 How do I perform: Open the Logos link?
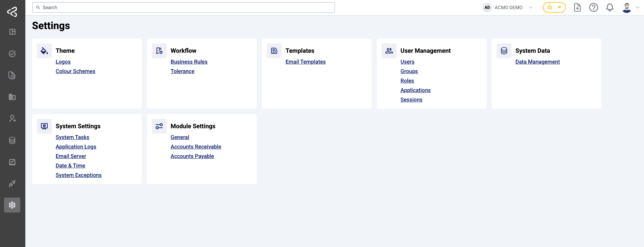pyautogui.click(x=63, y=62)
